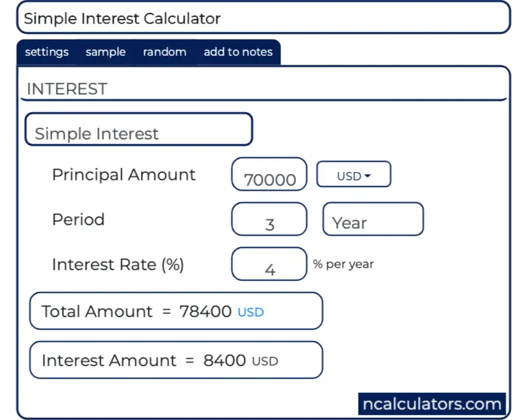
Task: Click the INTEREST section header
Action: tap(67, 89)
